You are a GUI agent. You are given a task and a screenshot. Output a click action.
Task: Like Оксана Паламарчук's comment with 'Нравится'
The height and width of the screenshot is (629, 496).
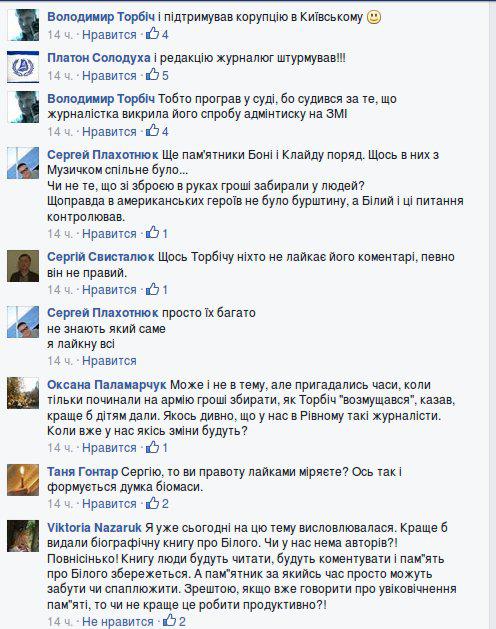pos(109,448)
